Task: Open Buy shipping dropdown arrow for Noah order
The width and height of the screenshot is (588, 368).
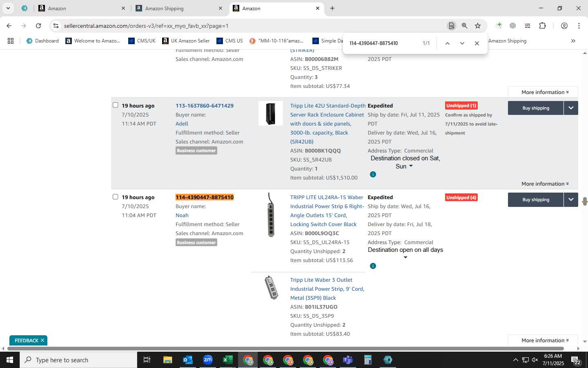Action: pos(571,200)
